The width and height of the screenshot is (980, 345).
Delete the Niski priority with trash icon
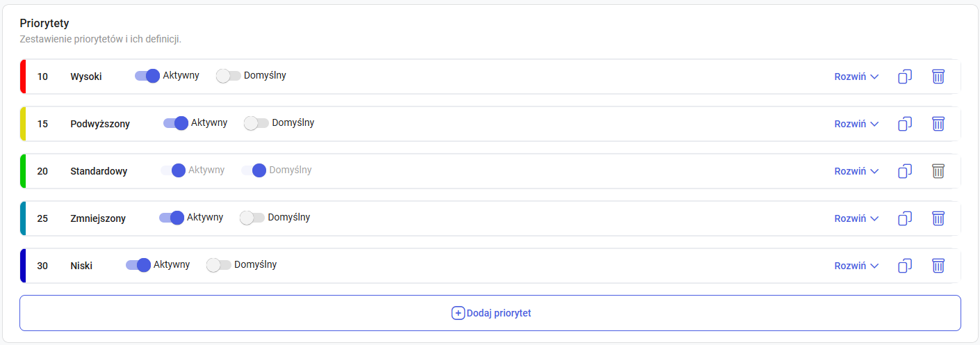click(938, 266)
